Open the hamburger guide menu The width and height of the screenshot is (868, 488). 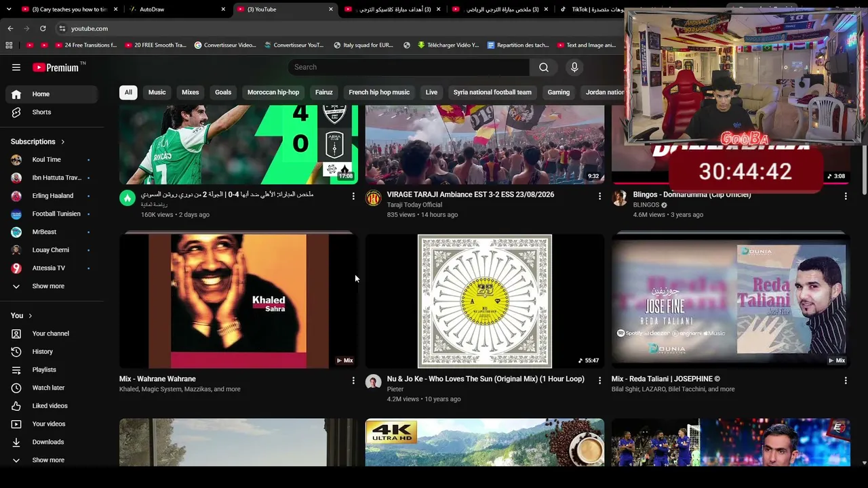(16, 67)
